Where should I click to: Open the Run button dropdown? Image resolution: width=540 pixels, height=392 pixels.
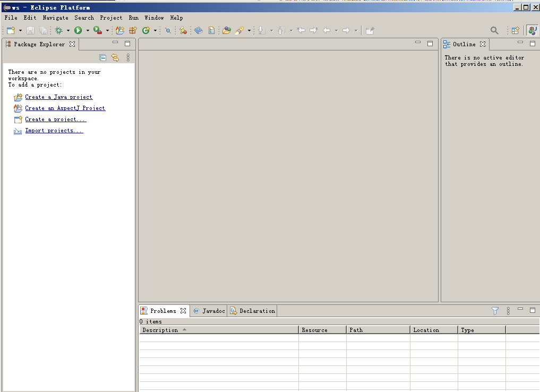coord(88,30)
